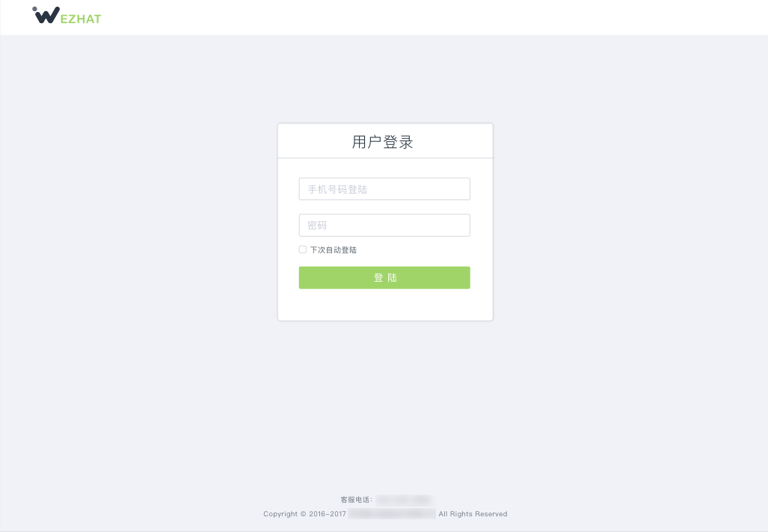Click the green 登陆 login button
Screen dimensions: 768x532
pos(384,277)
